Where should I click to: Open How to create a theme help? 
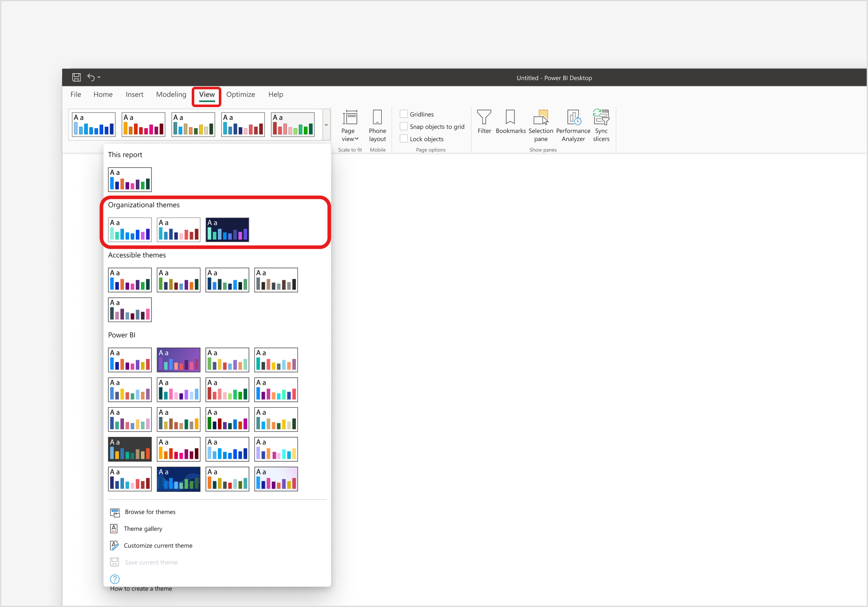pos(141,588)
